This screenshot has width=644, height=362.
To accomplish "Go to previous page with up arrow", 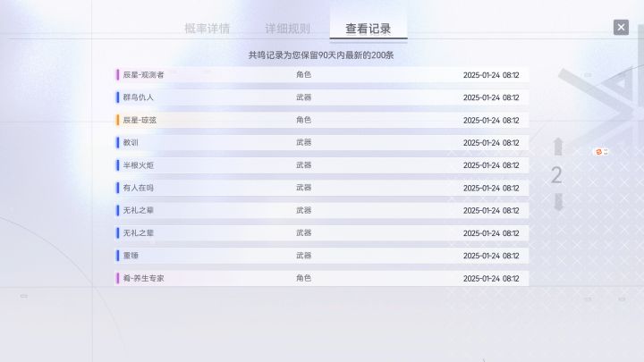I will (x=558, y=147).
